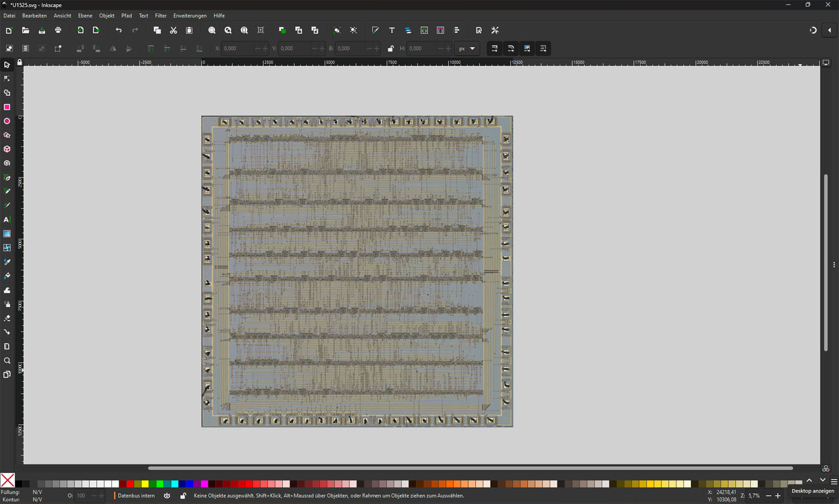
Task: Pick the Spiral tool
Action: pos(7,163)
